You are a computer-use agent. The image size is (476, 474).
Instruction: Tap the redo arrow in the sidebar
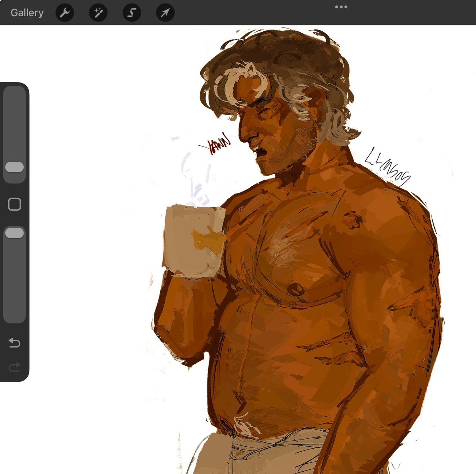[14, 367]
